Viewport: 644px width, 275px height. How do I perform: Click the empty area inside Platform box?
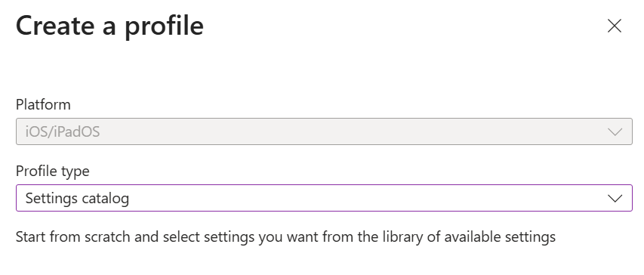353,132
